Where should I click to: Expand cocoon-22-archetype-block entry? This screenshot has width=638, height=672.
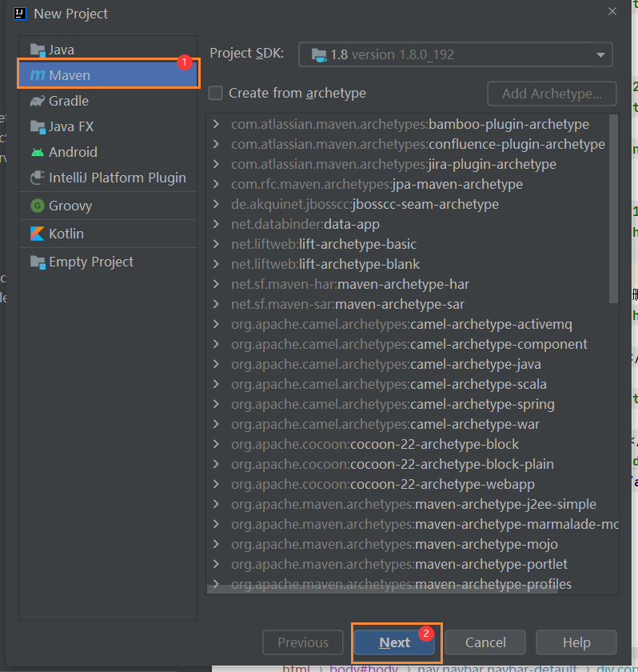[216, 445]
